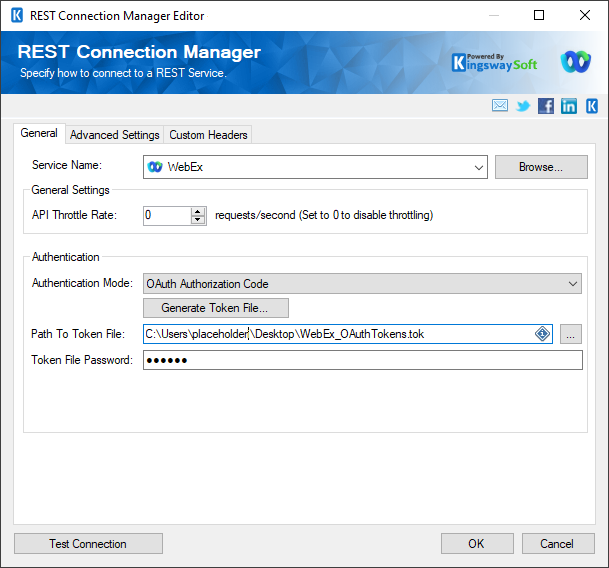The width and height of the screenshot is (609, 568).
Task: Click the Test Connection button
Action: (88, 544)
